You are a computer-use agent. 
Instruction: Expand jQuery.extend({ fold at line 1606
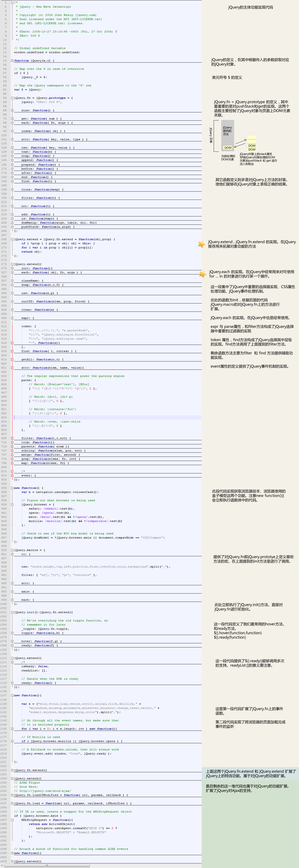point(12,862)
